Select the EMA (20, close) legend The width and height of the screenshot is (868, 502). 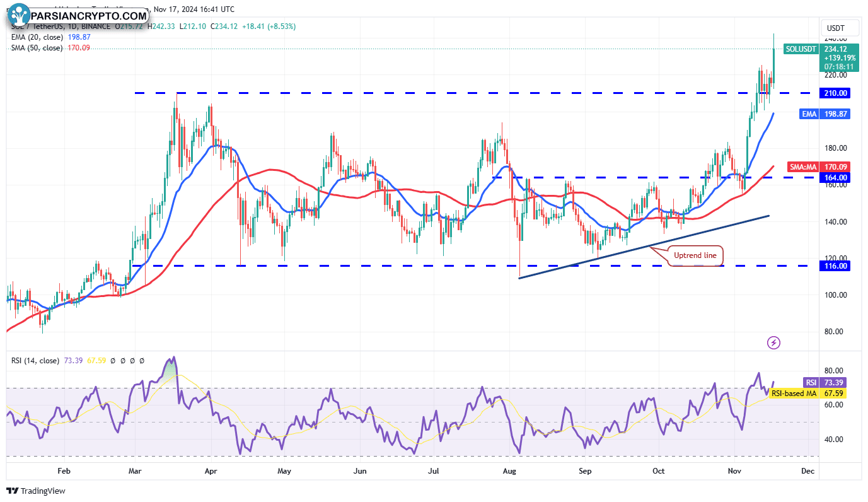click(37, 37)
